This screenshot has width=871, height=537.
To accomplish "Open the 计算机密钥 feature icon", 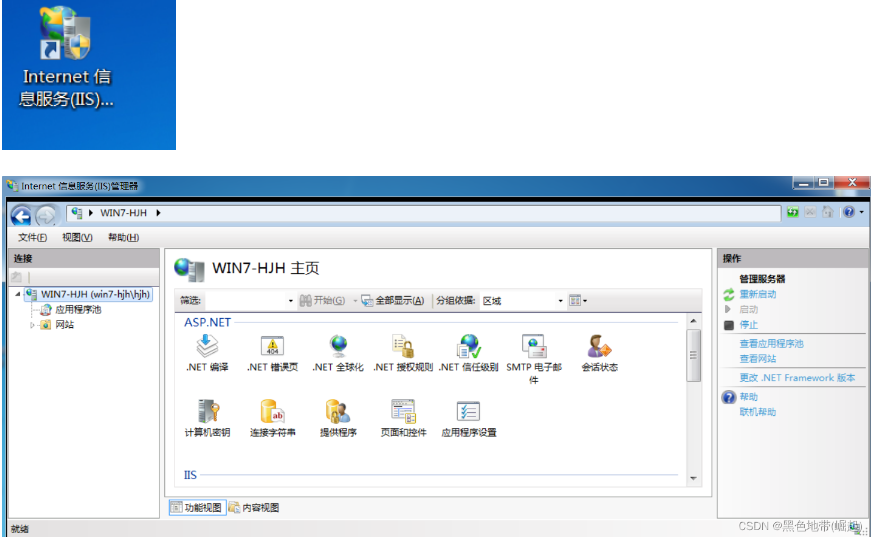I will click(207, 418).
